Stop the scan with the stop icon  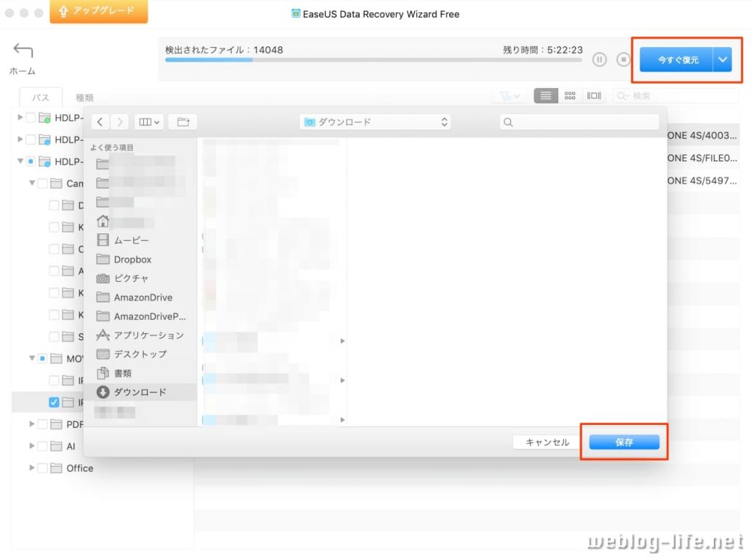[x=623, y=59]
